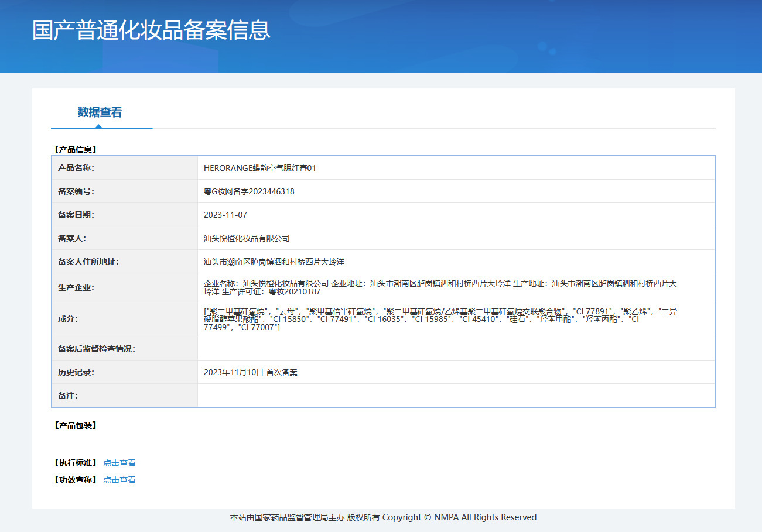762x532 pixels.
Task: Click the company name in the 备案人 row
Action: (x=247, y=238)
